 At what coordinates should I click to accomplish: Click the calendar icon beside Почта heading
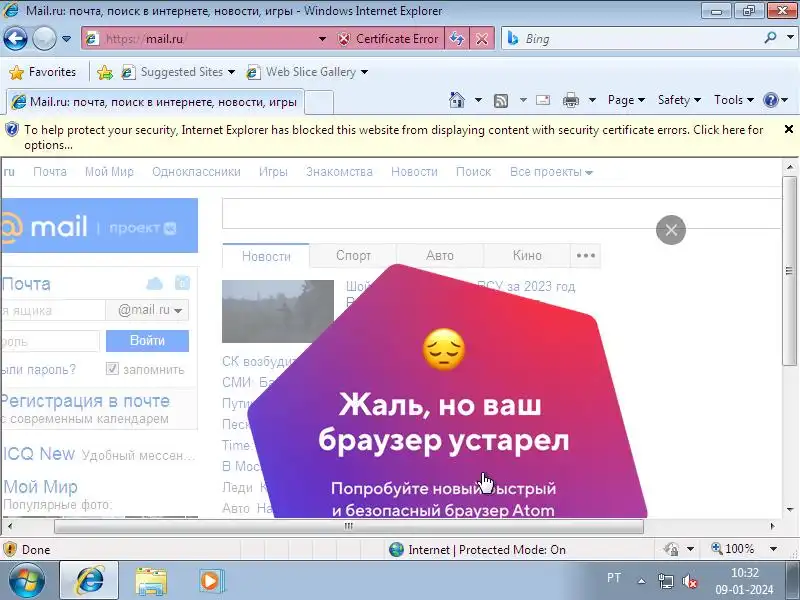[182, 283]
